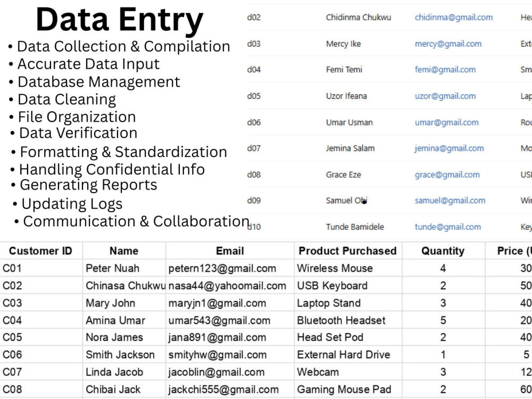Select the USB Keyboard product cell
This screenshot has height=399, width=532.
click(x=348, y=286)
